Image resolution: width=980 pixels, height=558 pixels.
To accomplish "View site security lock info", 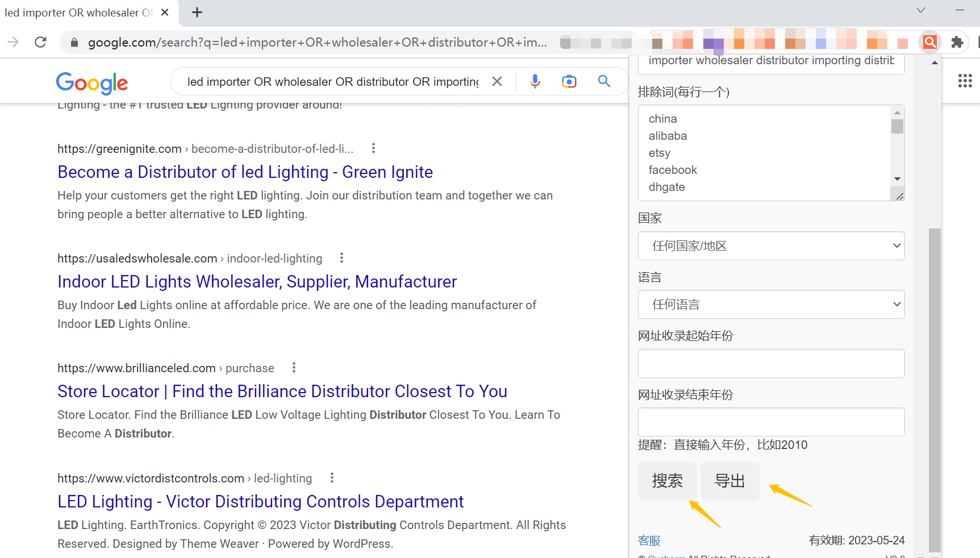I will pos(74,43).
